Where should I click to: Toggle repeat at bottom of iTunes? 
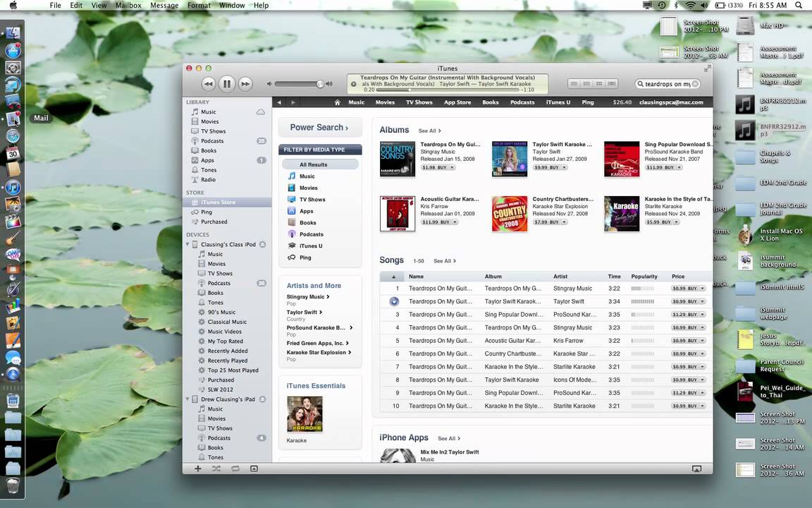click(x=235, y=468)
